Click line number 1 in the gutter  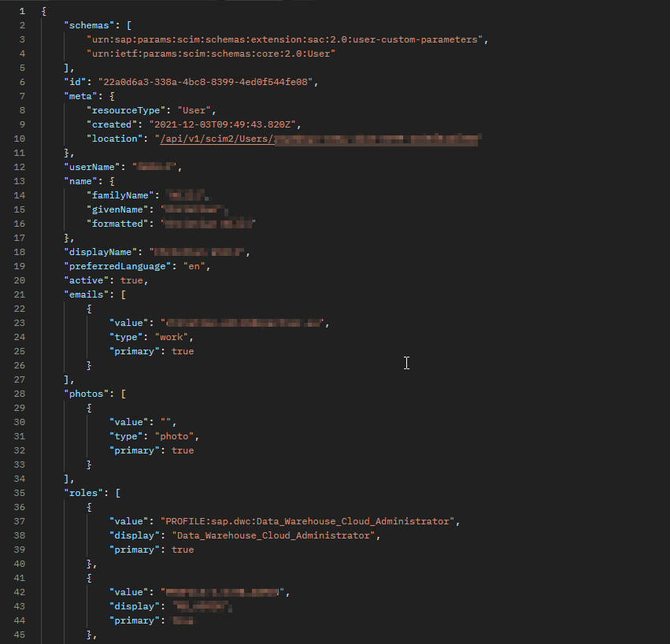tap(20, 12)
